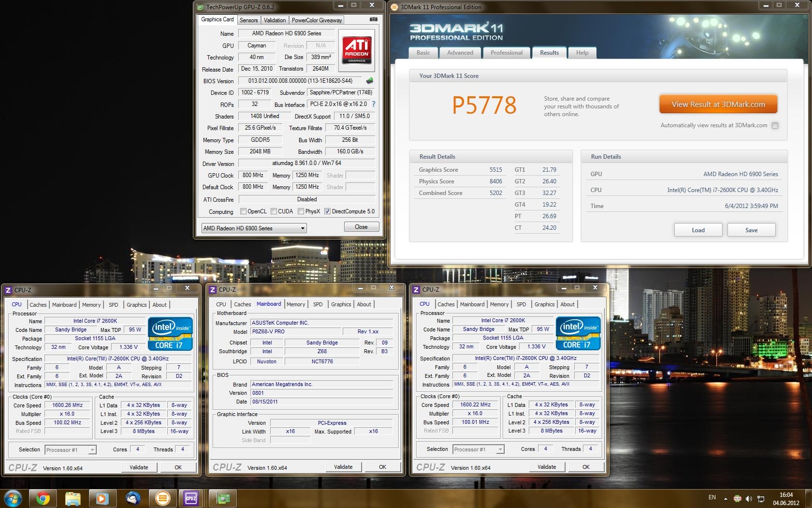This screenshot has height=508, width=812.
Task: Open Thunderbird mail from the taskbar
Action: [132, 498]
